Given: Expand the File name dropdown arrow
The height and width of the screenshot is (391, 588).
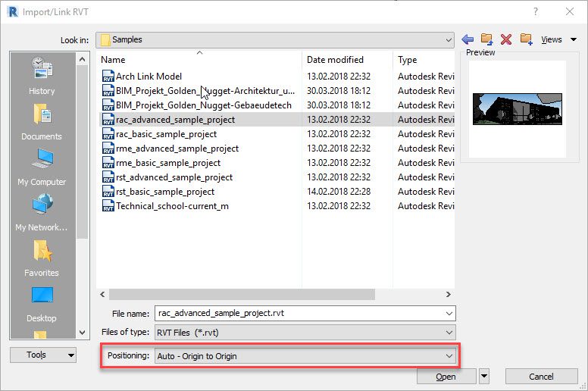Looking at the screenshot, I should tap(449, 314).
